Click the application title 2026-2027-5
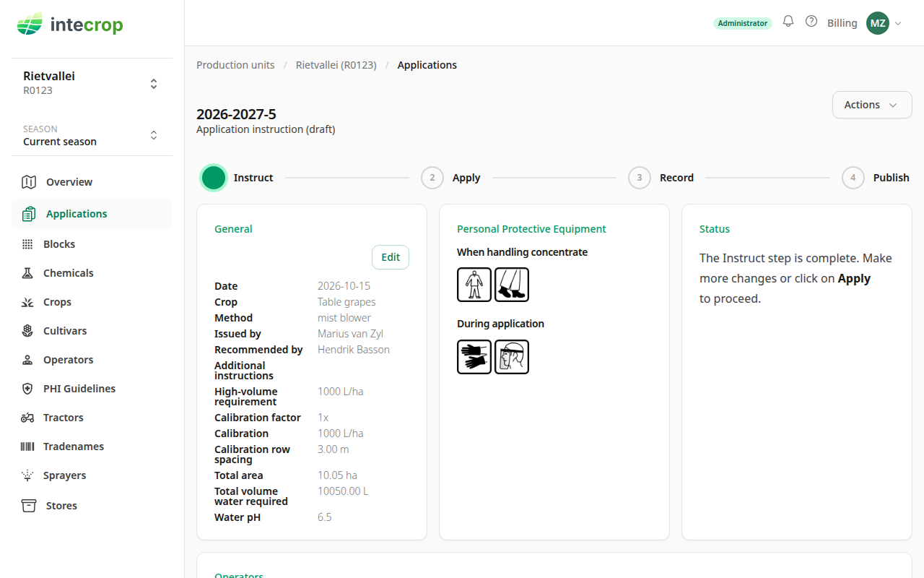924x578 pixels. click(x=236, y=114)
